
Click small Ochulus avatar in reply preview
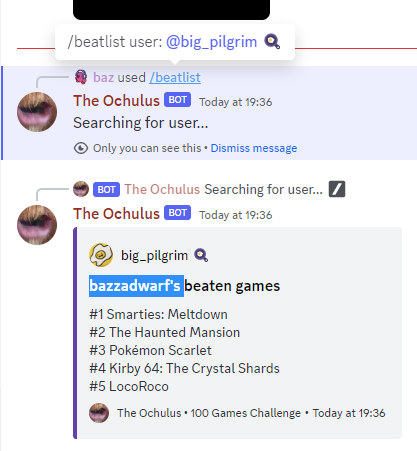pos(81,189)
